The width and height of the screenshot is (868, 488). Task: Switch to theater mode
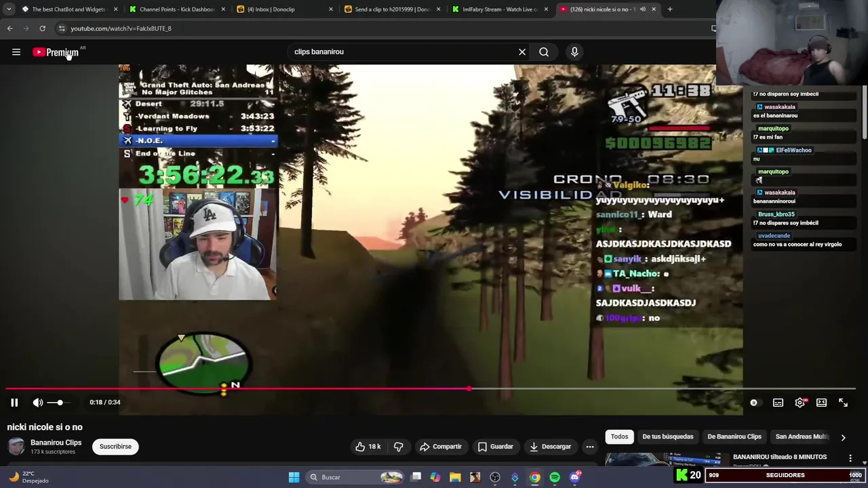821,403
